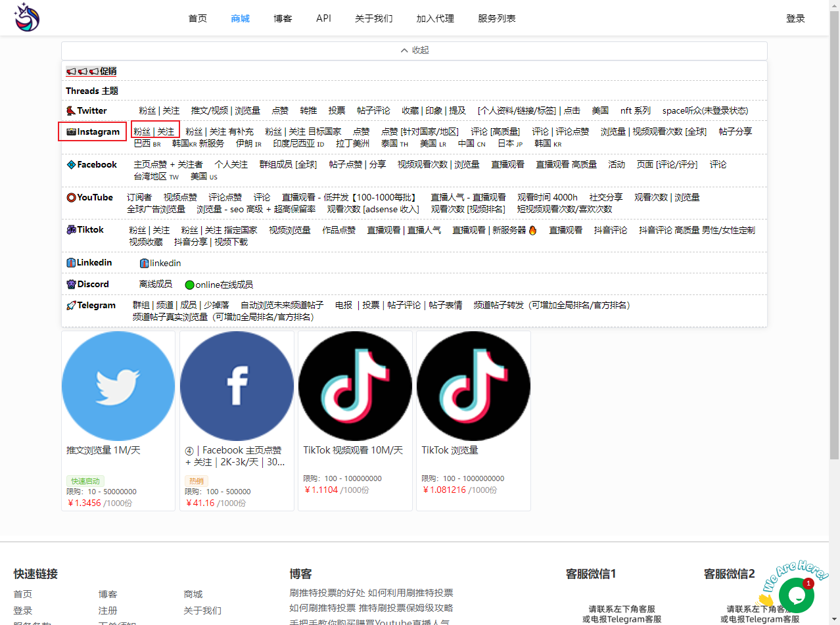Screen dimensions: 840x625
Task: Open Threads 主题 category
Action: click(x=92, y=91)
